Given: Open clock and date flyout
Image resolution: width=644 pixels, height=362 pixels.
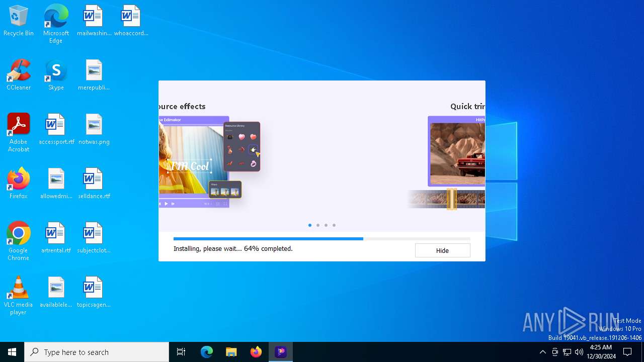Looking at the screenshot, I should (601, 352).
